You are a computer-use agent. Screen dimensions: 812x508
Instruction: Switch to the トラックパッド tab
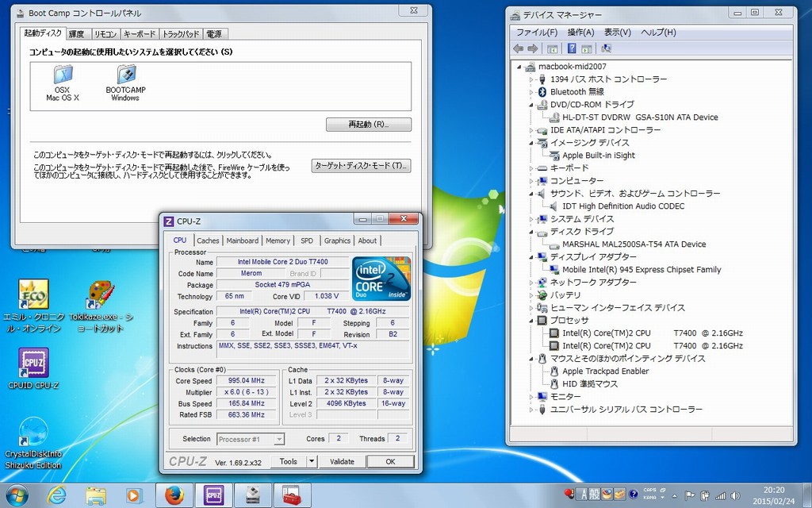[x=181, y=34]
